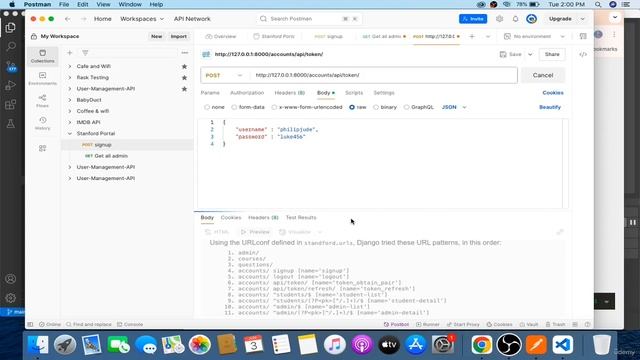Expand the Cafe and Wifi collection
640x360 pixels.
pyautogui.click(x=70, y=66)
